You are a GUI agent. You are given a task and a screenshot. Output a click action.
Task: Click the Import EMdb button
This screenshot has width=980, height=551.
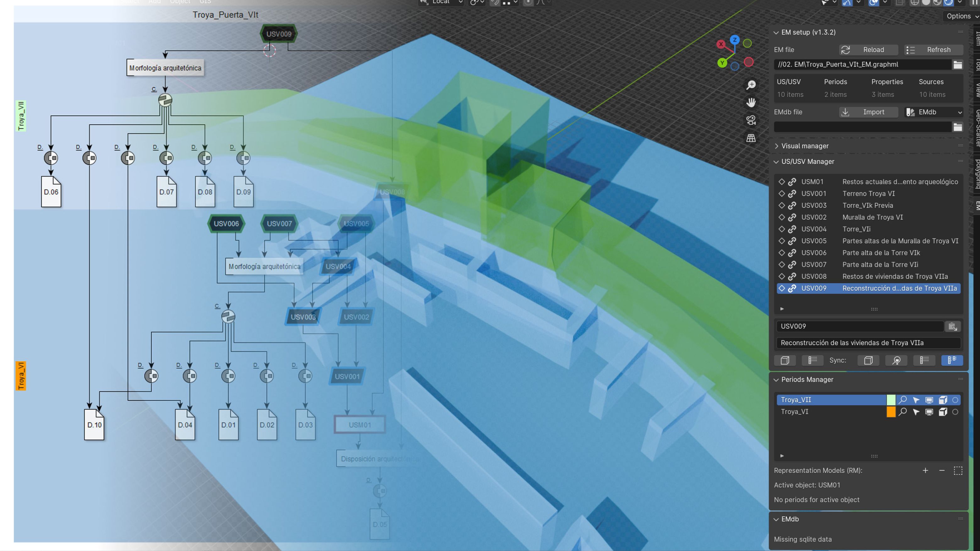click(868, 112)
